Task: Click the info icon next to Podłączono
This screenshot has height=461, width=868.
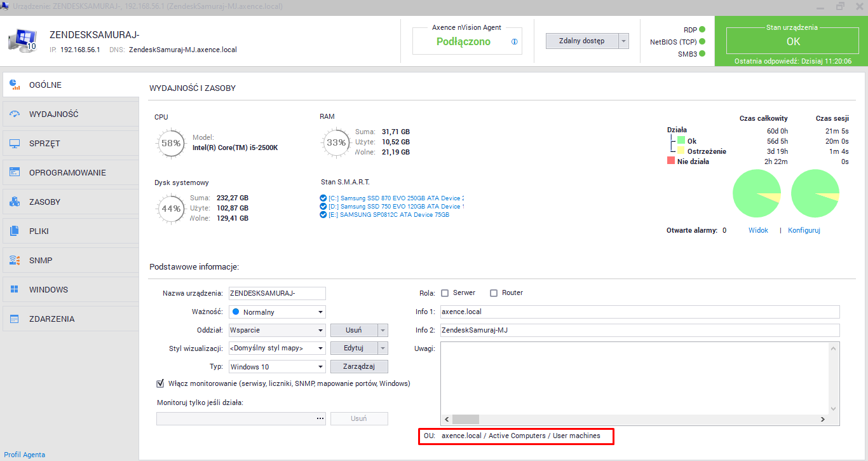Action: [x=514, y=42]
